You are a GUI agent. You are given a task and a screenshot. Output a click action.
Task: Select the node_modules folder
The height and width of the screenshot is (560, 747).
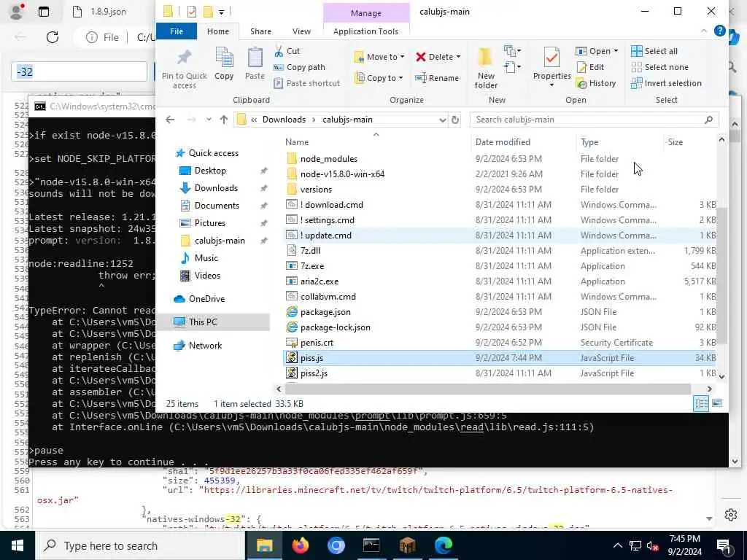click(x=329, y=158)
